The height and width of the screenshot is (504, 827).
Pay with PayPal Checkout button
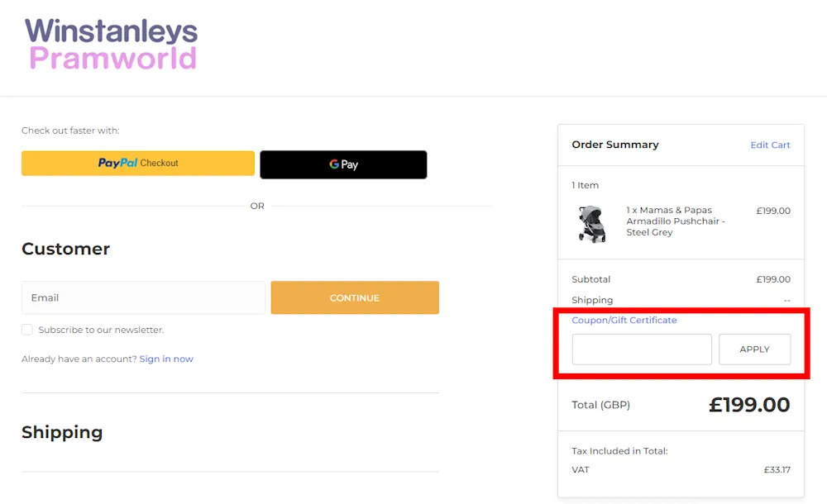pyautogui.click(x=137, y=164)
